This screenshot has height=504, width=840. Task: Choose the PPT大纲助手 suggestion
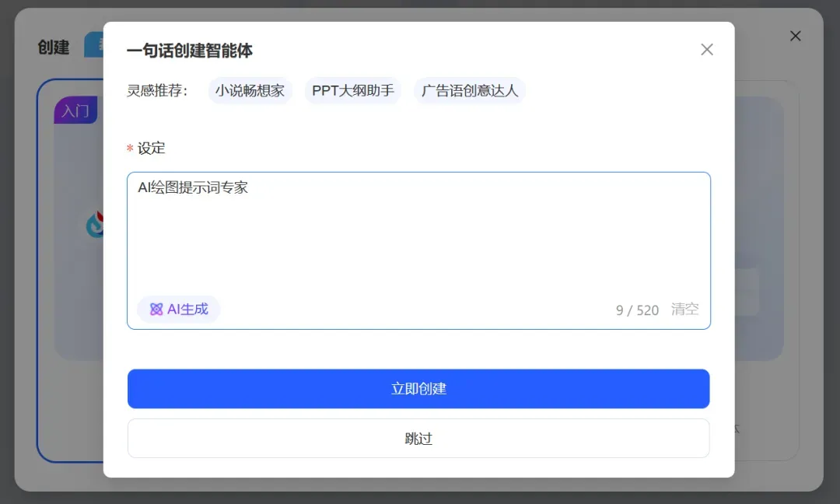[352, 90]
